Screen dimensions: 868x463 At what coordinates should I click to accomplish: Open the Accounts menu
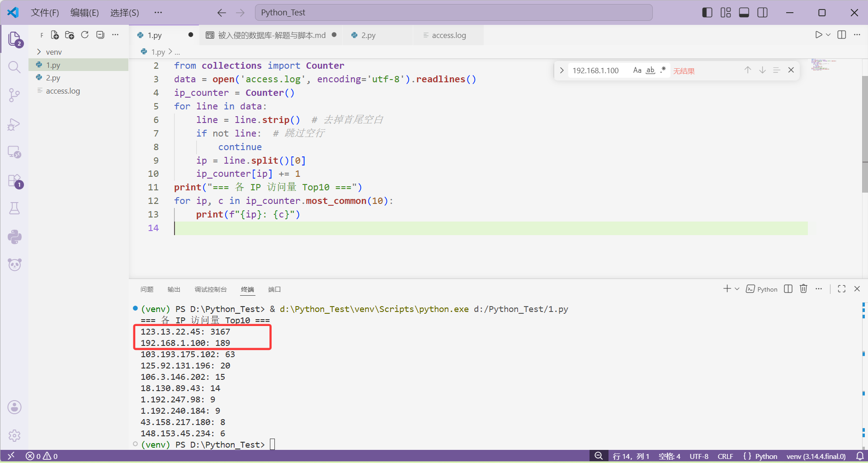(x=14, y=407)
